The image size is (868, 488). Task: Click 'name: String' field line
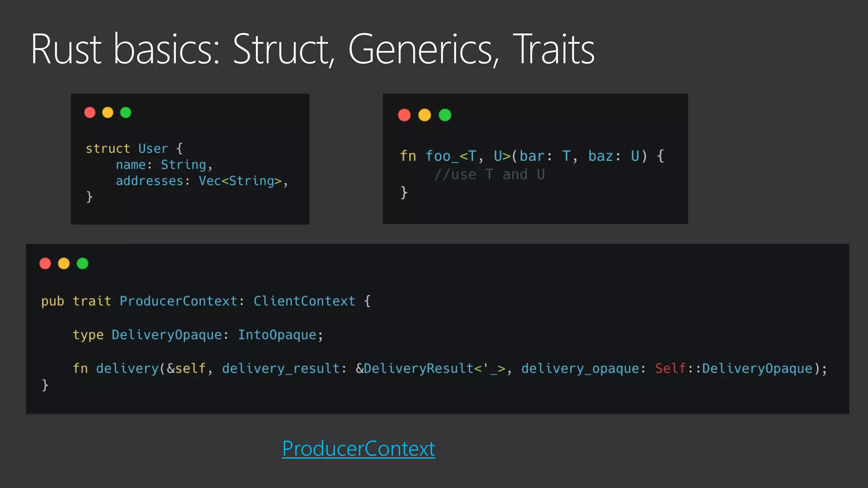tap(164, 165)
